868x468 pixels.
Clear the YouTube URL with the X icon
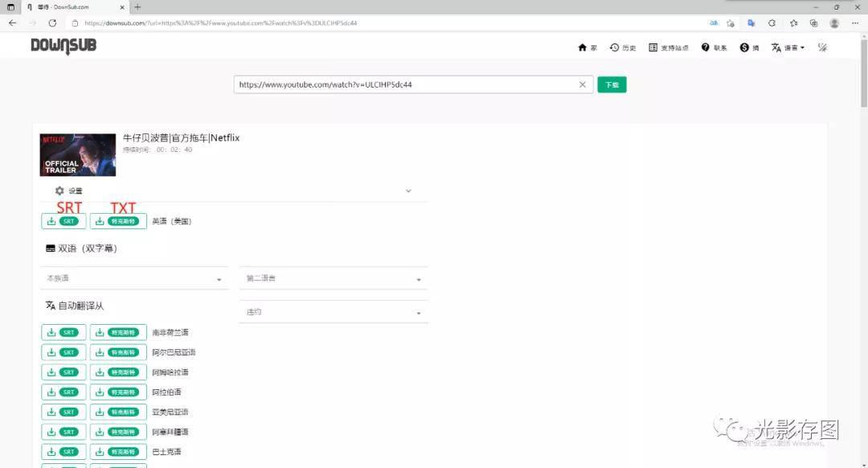(583, 84)
